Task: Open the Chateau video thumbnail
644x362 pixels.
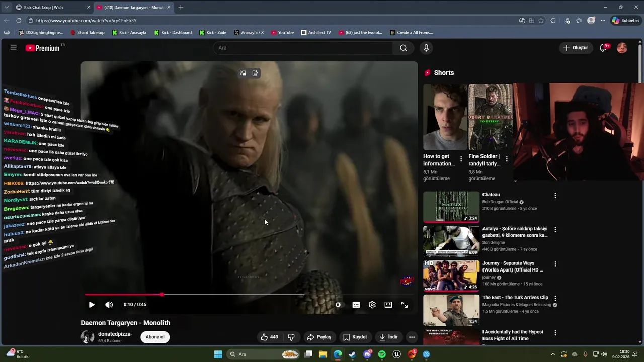Action: click(451, 207)
